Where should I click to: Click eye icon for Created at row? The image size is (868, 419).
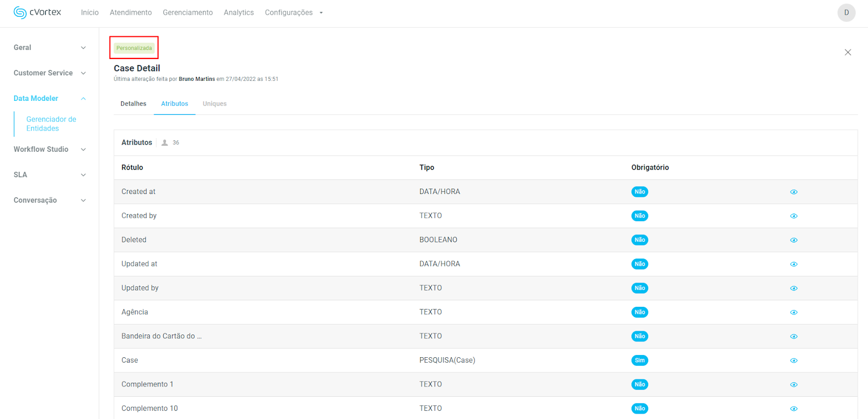[793, 192]
